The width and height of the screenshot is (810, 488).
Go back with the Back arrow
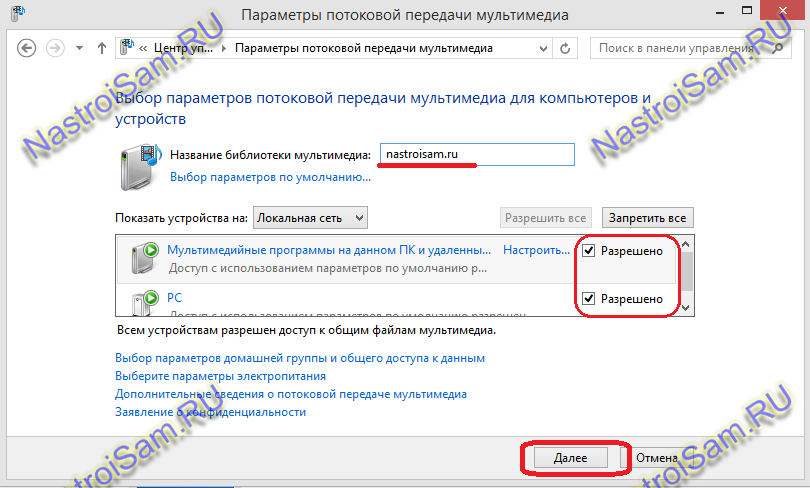pos(26,49)
